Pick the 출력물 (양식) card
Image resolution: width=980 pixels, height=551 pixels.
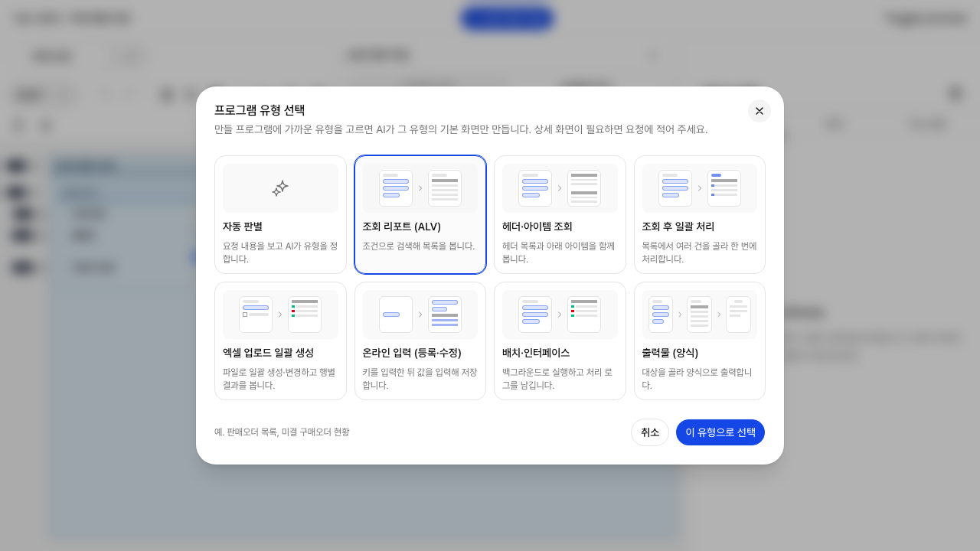tap(700, 341)
